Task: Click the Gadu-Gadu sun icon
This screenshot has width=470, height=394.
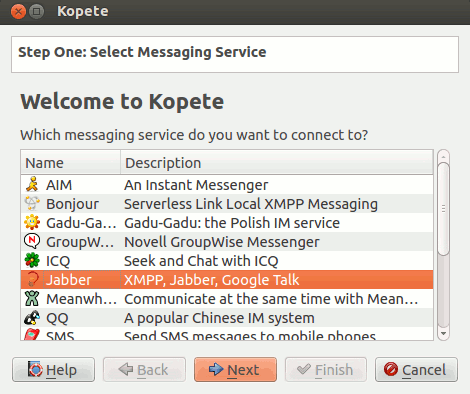Action: [x=32, y=222]
